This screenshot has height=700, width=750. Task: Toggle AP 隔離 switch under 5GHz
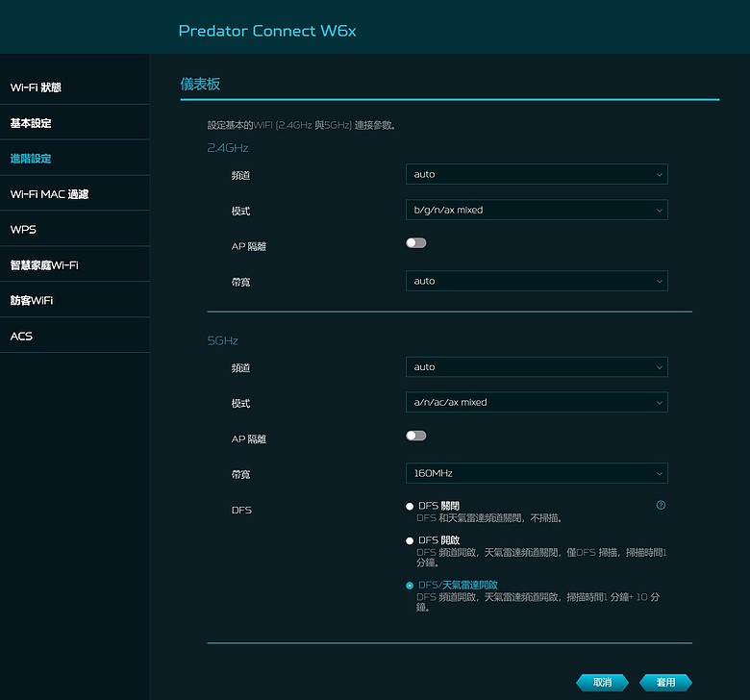coord(415,436)
